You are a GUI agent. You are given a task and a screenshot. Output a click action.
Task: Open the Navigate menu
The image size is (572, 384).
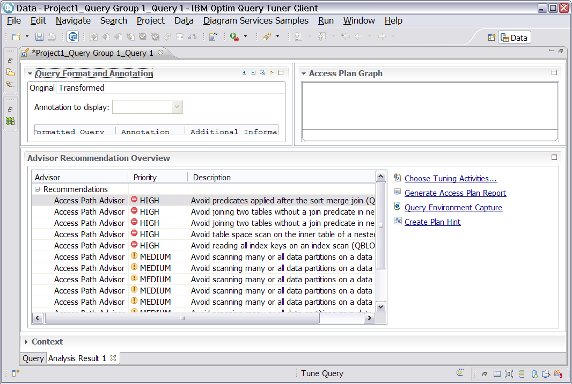coord(73,21)
